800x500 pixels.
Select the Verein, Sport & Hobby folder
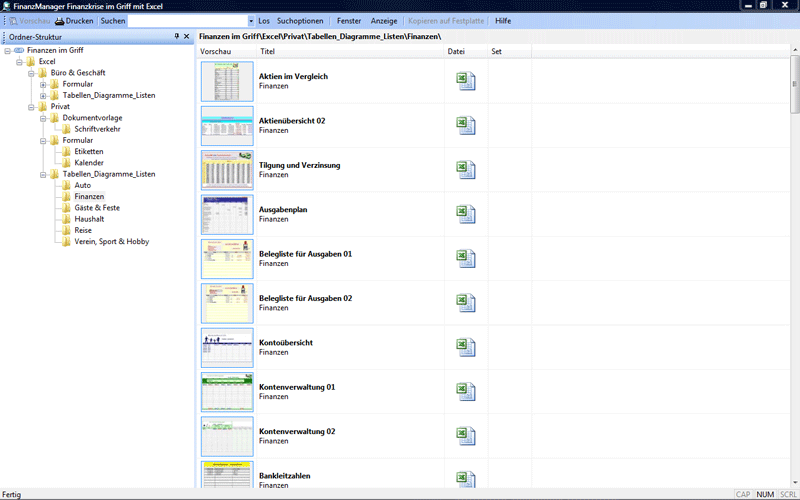tap(112, 241)
